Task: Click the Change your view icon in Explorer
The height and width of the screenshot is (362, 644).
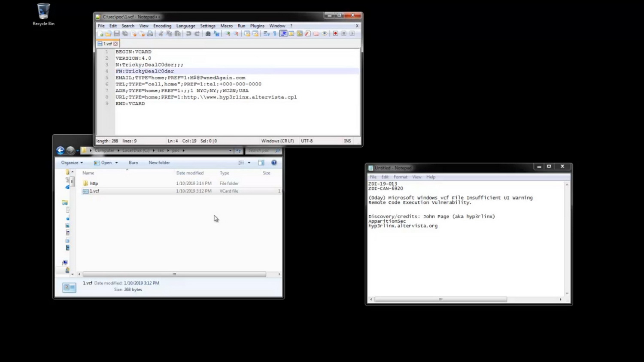Action: (x=241, y=163)
